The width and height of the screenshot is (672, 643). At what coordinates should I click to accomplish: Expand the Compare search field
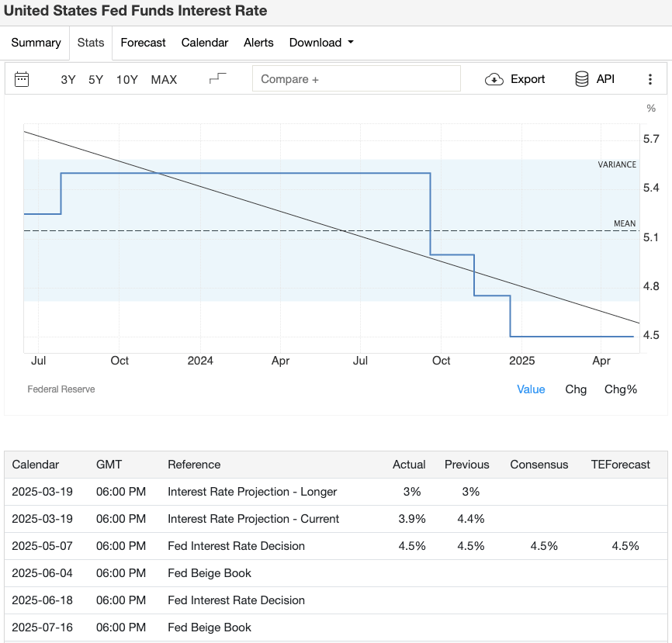356,78
